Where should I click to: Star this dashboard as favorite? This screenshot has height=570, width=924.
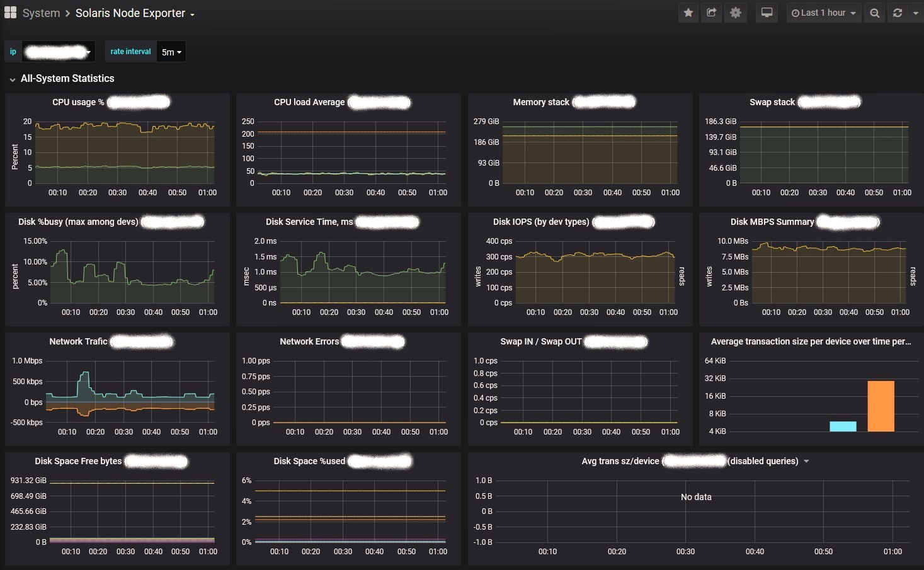click(688, 13)
